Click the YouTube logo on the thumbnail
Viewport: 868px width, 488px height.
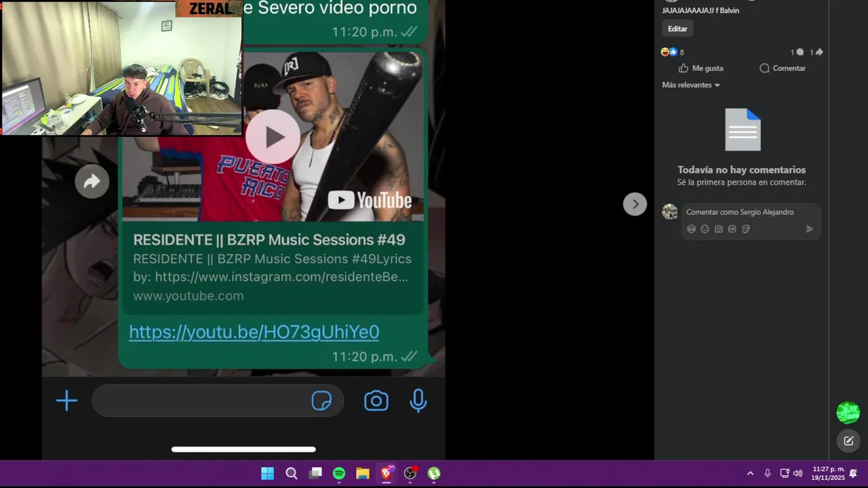(x=370, y=200)
